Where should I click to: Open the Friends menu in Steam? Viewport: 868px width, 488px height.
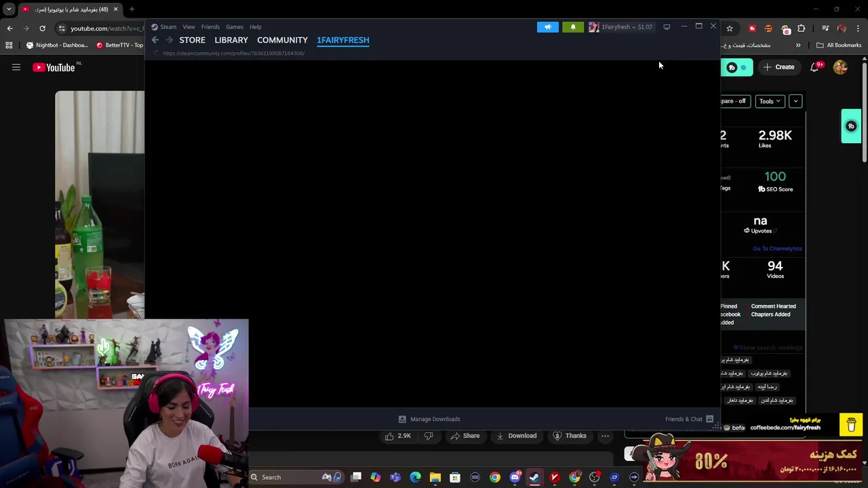tap(210, 27)
